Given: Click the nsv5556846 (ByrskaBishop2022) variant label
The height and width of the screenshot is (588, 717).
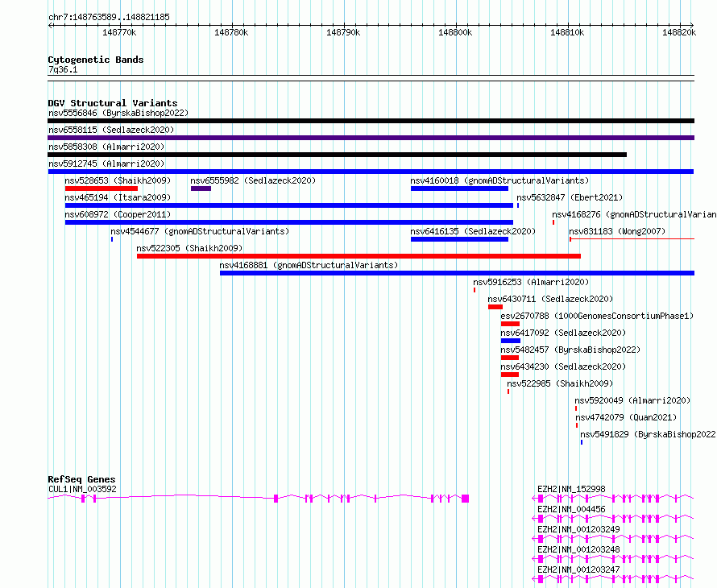Looking at the screenshot, I should click(x=118, y=113).
